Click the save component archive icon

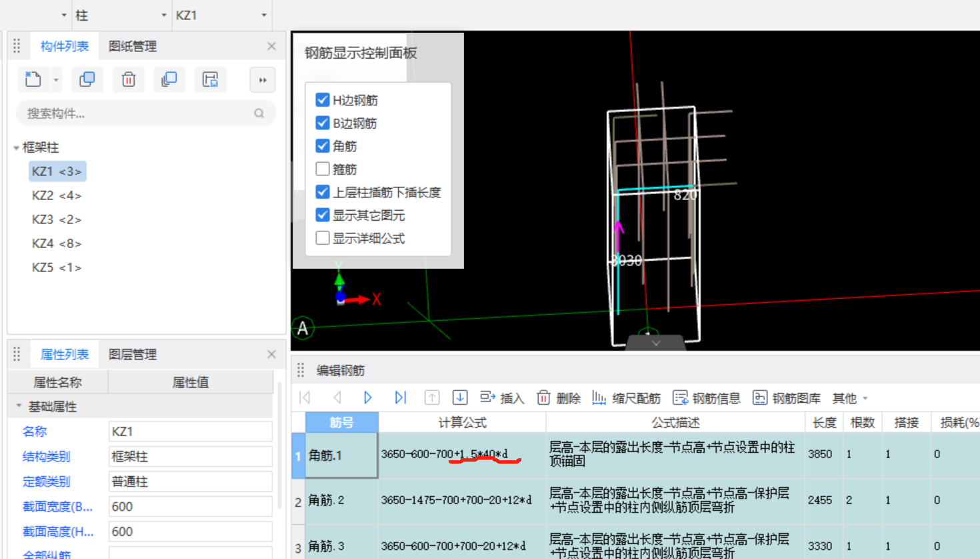pyautogui.click(x=211, y=79)
